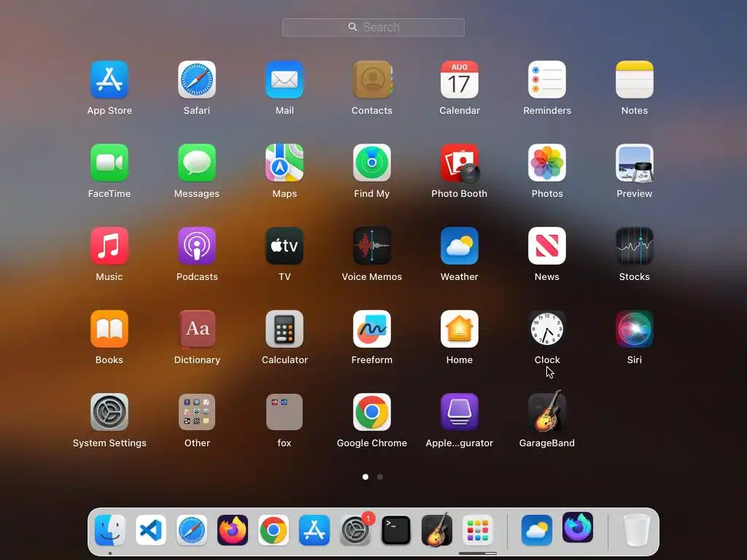Image resolution: width=747 pixels, height=560 pixels.
Task: Open the Photos app
Action: click(x=547, y=163)
